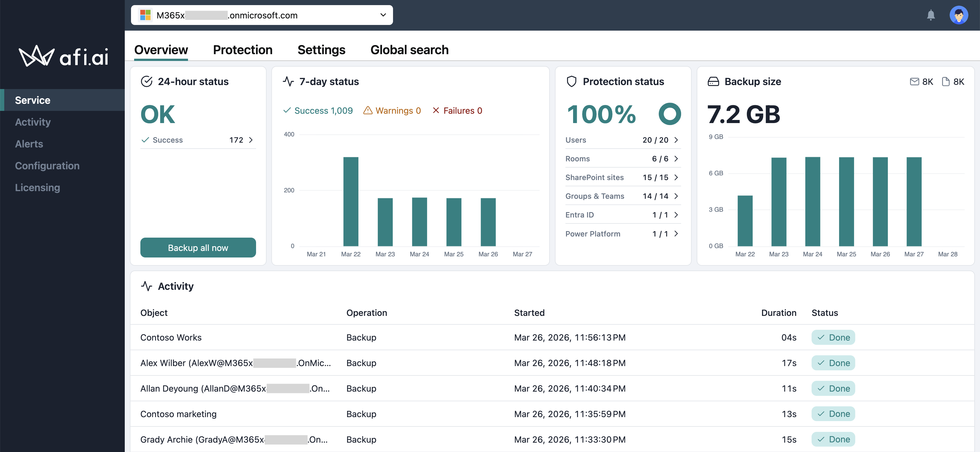Expand SharePoint sites protection details
This screenshot has width=980, height=452.
click(x=676, y=177)
